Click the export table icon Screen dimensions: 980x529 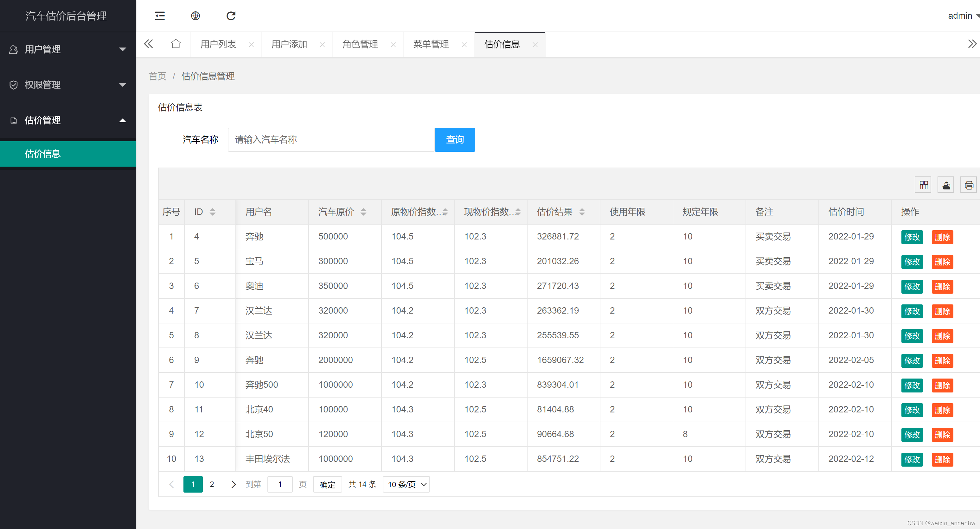pyautogui.click(x=946, y=185)
